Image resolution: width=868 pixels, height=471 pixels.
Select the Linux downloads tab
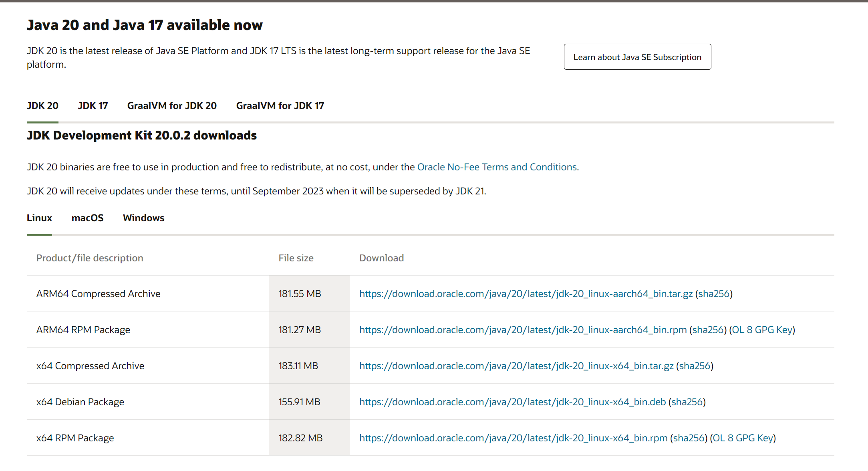39,218
